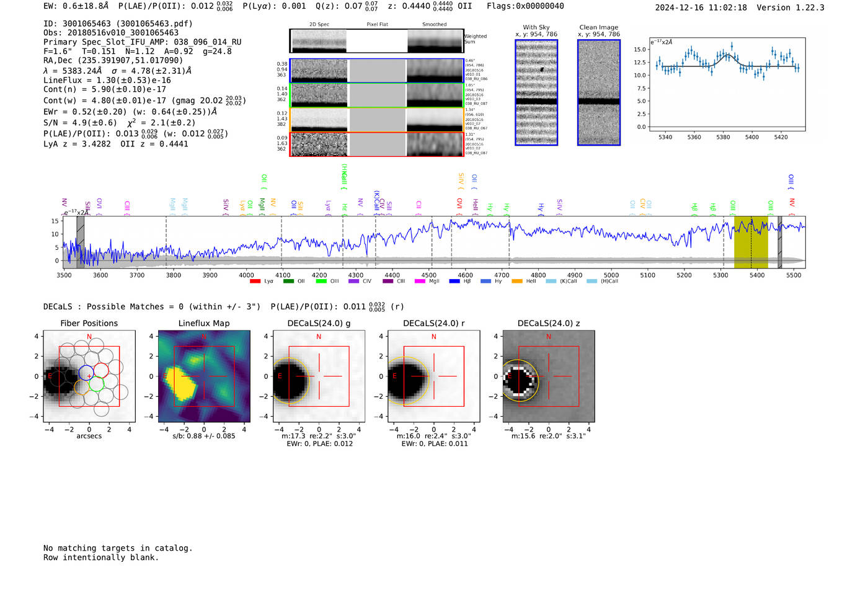Click the magenta MgII legend swatch
The width and height of the screenshot is (868, 591).
pos(420,282)
